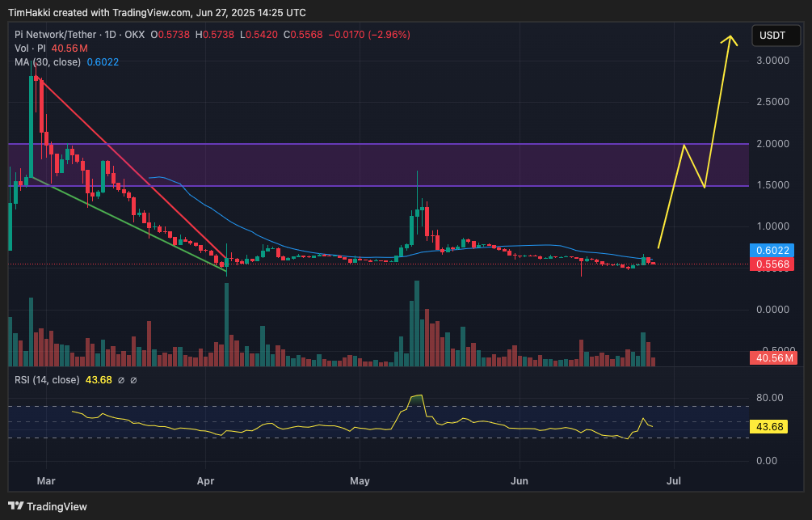Click the −0.0170 (−2.96%) change value
Viewport: 812px width, 520px height.
pyautogui.click(x=369, y=35)
